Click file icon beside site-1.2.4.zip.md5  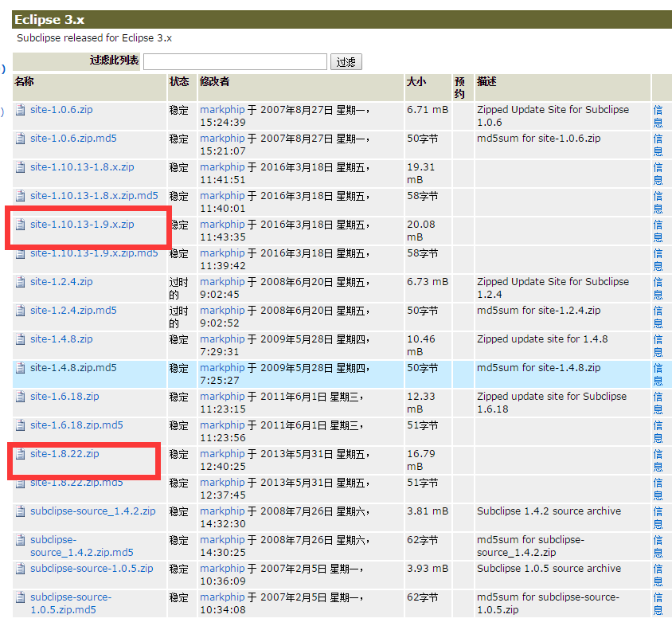tap(20, 311)
